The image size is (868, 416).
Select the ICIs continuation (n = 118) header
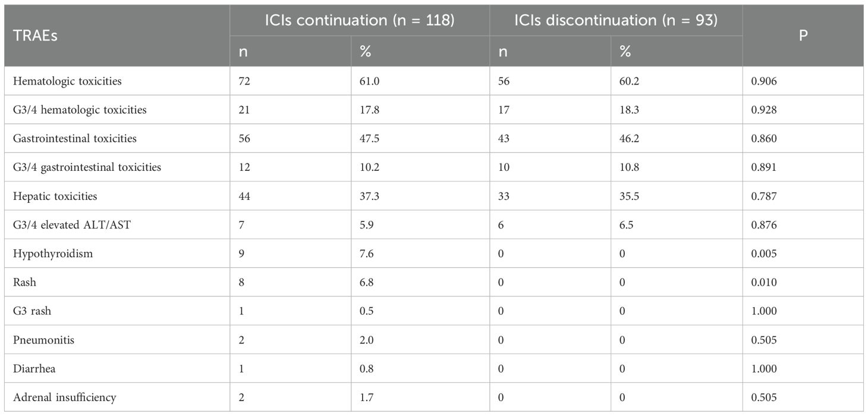[x=360, y=21]
